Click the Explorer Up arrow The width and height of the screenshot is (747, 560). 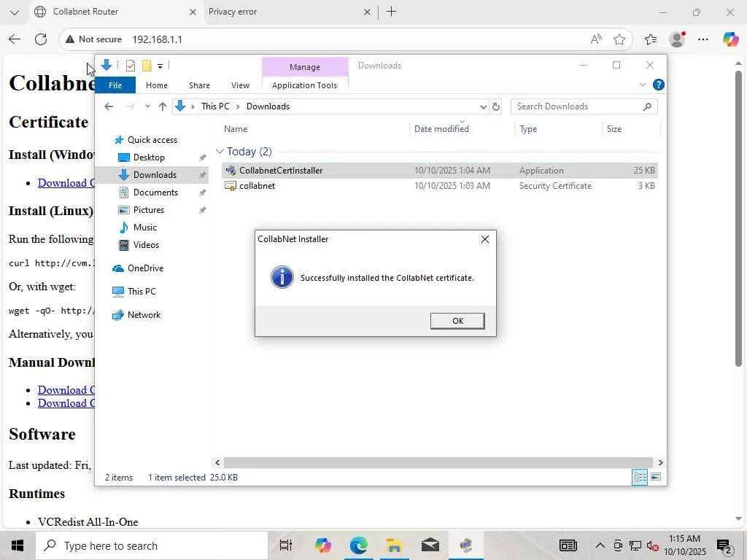[x=163, y=106]
